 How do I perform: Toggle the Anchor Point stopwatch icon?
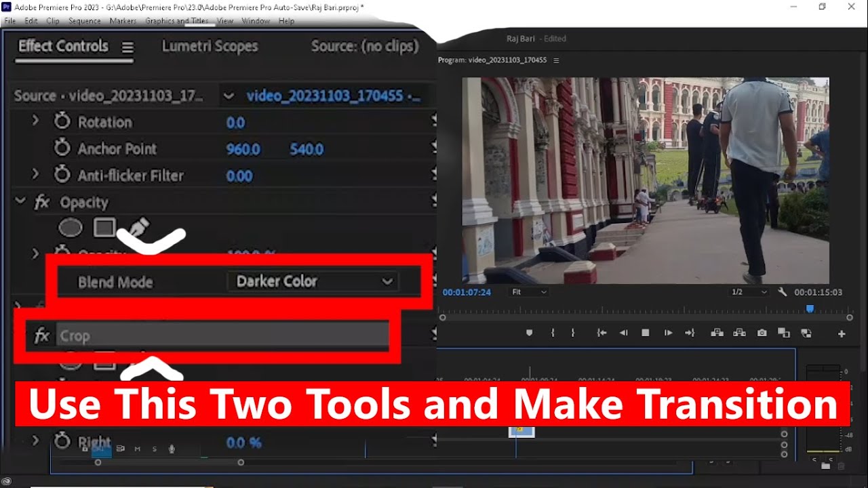(62, 148)
